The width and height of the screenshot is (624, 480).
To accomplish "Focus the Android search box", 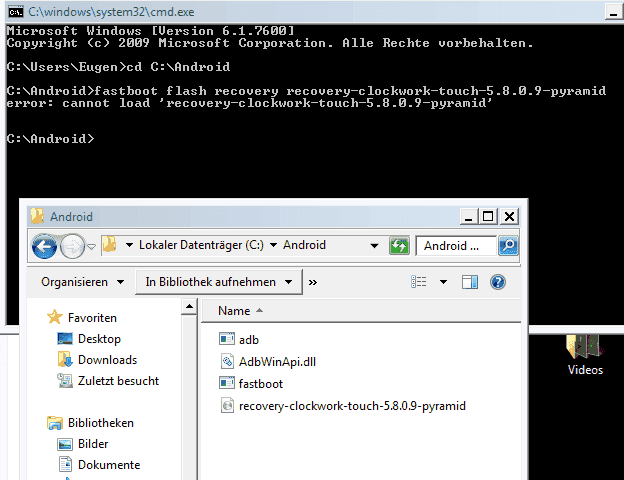I will [x=456, y=246].
